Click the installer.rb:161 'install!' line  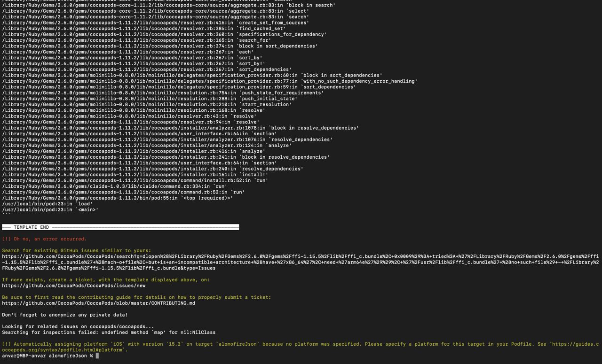135,174
